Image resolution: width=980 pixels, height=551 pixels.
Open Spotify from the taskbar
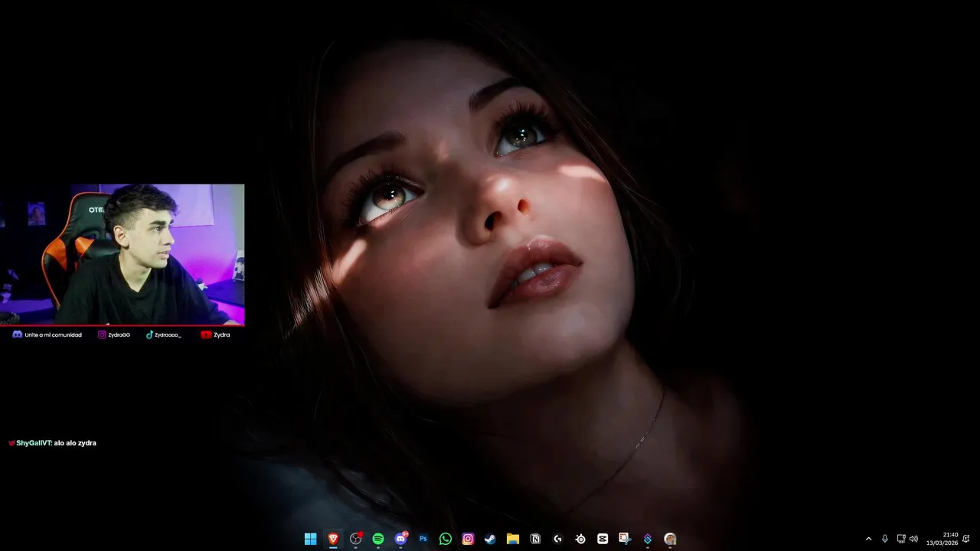378,539
